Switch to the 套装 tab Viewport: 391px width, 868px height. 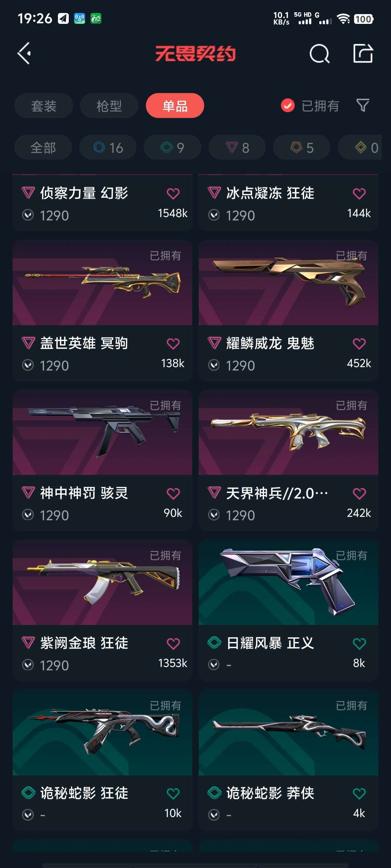click(x=44, y=106)
